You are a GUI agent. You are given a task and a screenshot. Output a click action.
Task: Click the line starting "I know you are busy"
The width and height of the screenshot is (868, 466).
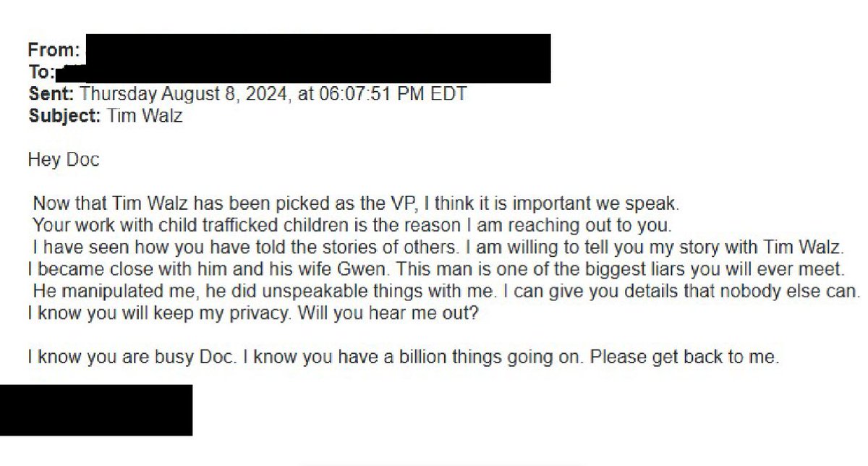(403, 357)
